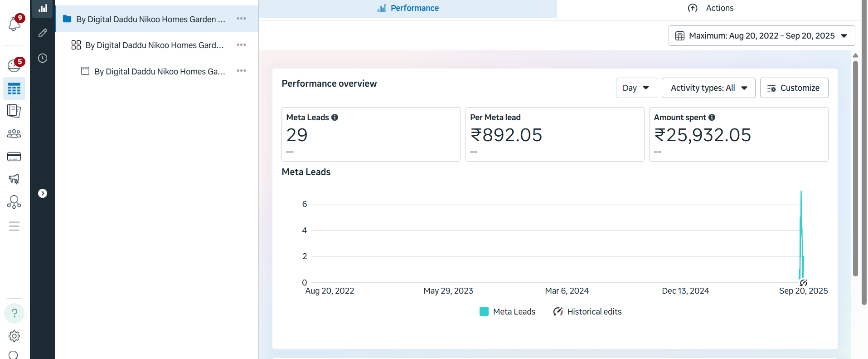
Task: Click the Customize button
Action: 794,88
